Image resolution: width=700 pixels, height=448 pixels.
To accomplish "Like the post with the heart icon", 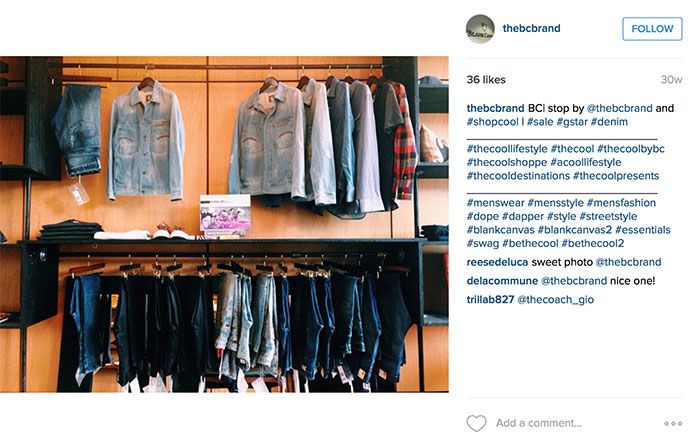I will coord(476,423).
